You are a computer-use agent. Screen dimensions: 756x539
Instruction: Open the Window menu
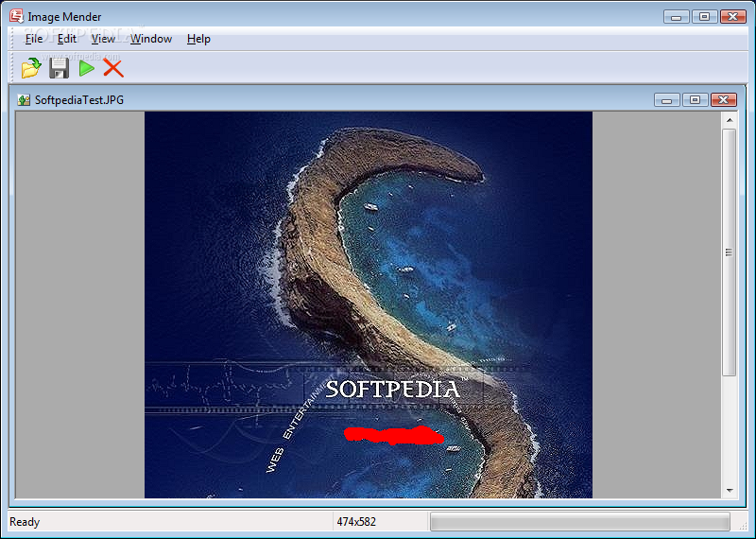[x=151, y=39]
